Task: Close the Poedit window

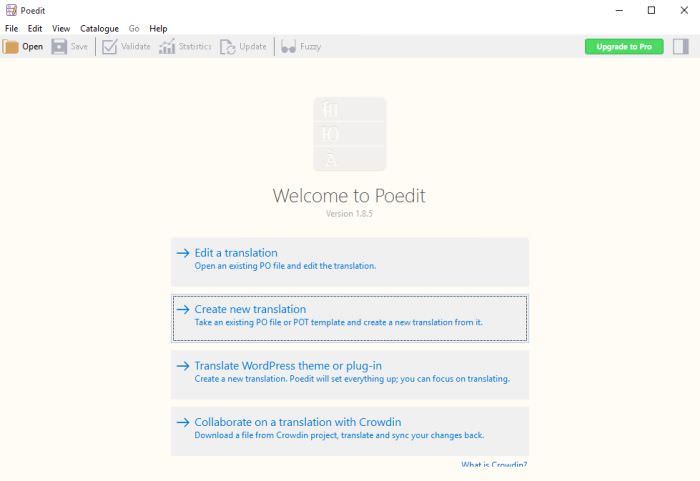Action: 684,10
